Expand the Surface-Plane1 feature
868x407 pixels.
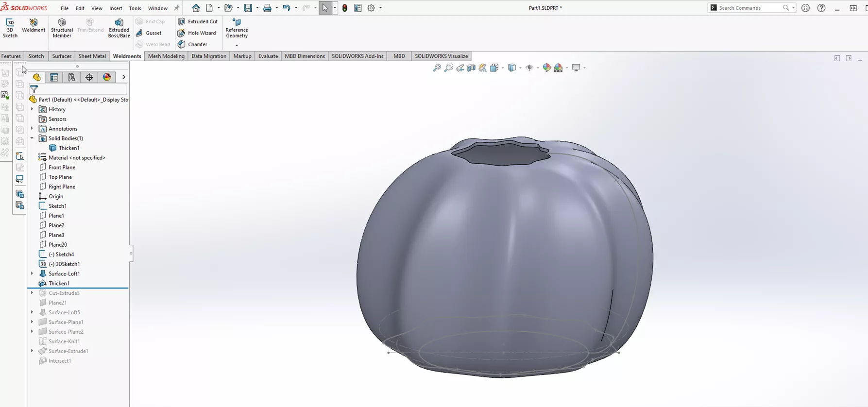(32, 322)
